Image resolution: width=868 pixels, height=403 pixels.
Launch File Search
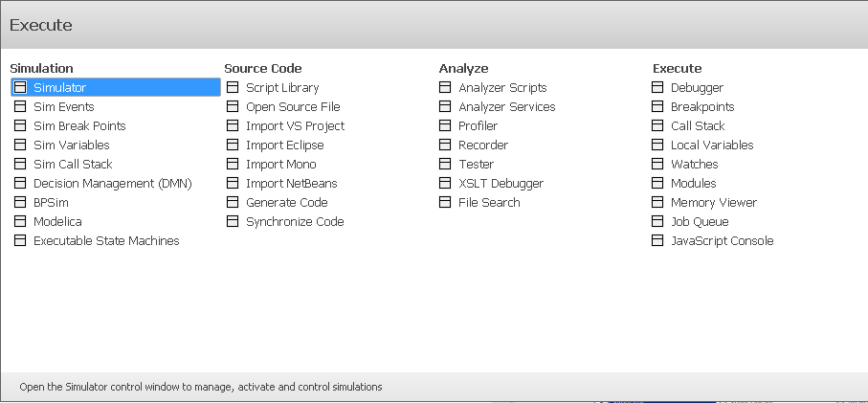click(489, 203)
